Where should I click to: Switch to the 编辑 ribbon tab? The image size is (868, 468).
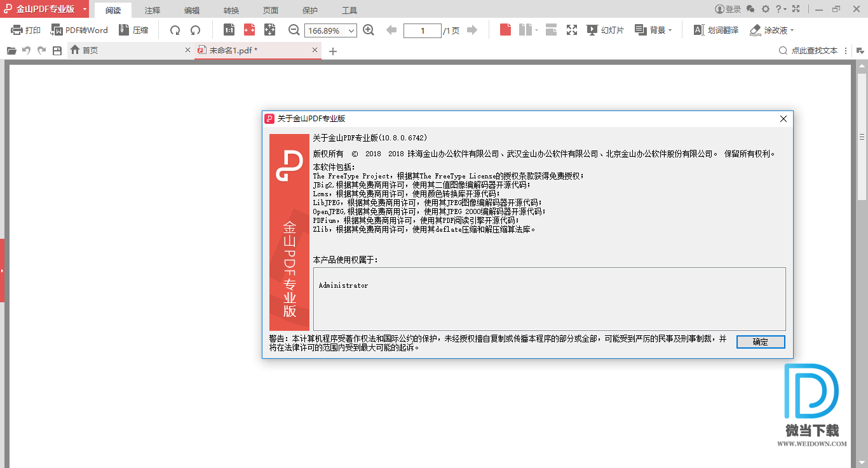(x=192, y=10)
